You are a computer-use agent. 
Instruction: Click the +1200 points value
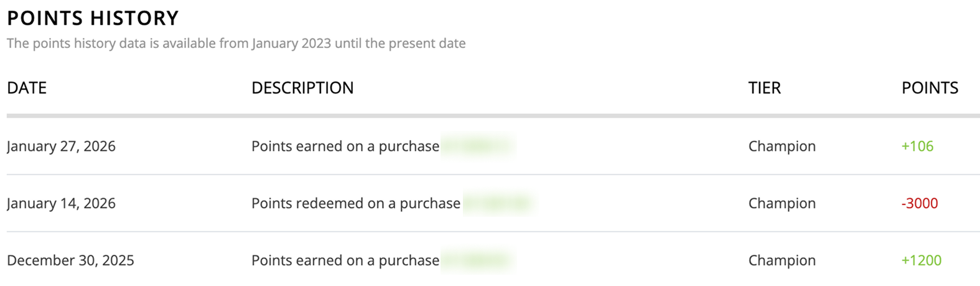(921, 260)
